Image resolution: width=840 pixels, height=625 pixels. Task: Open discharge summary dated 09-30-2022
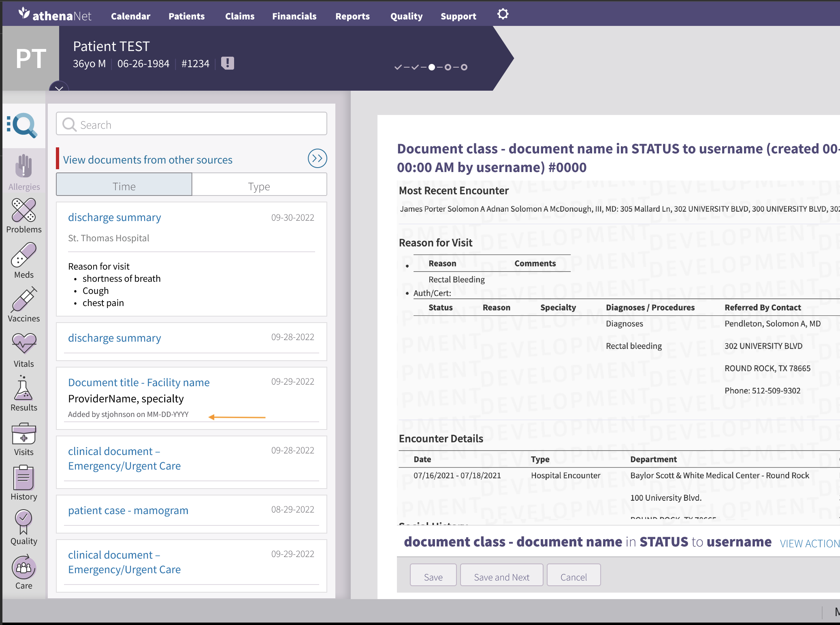115,217
